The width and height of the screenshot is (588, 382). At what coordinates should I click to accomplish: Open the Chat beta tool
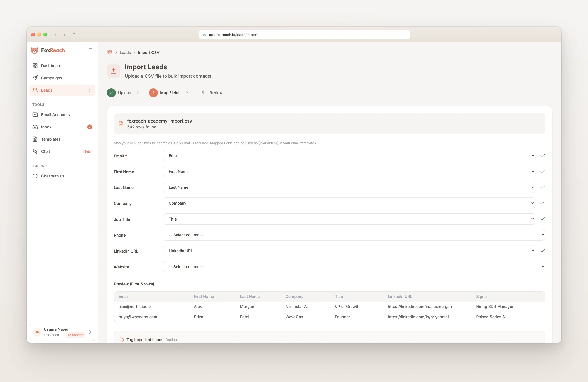pos(46,151)
